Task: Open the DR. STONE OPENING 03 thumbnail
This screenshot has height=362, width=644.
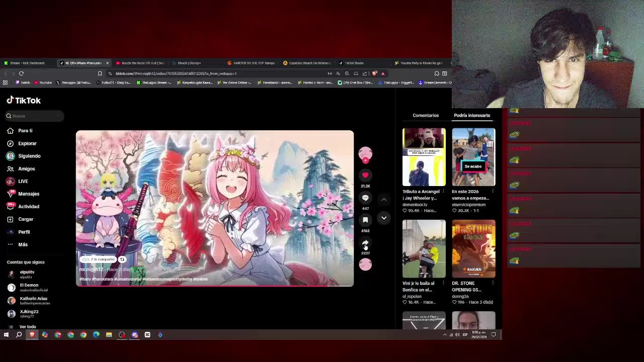Action: [473, 249]
